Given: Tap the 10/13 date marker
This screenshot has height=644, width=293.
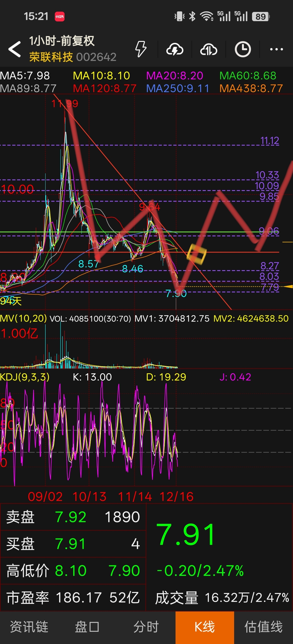Looking at the screenshot, I should [90, 497].
